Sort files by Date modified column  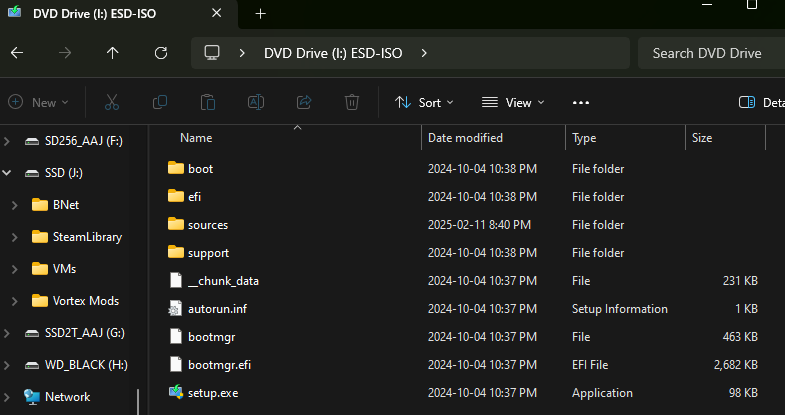(465, 138)
